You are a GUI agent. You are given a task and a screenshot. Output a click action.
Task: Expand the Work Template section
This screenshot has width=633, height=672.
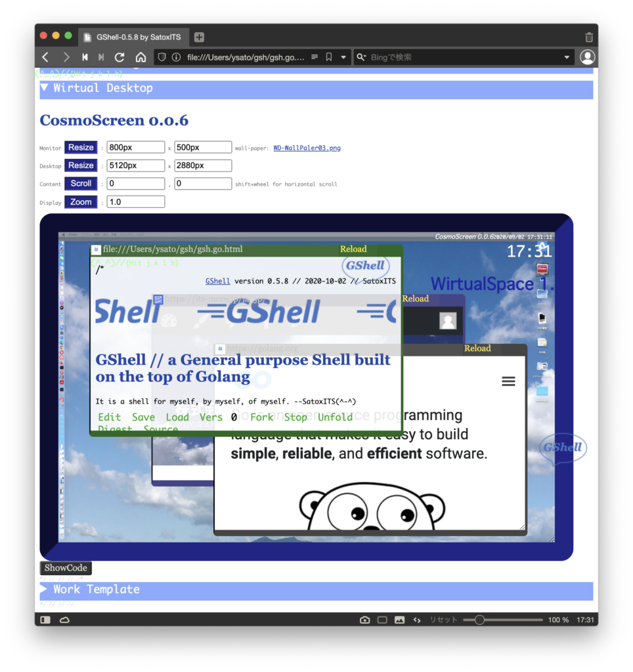[x=44, y=589]
